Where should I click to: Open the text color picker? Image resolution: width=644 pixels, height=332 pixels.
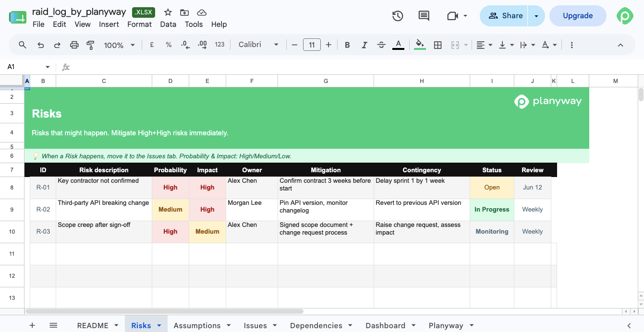(x=398, y=45)
